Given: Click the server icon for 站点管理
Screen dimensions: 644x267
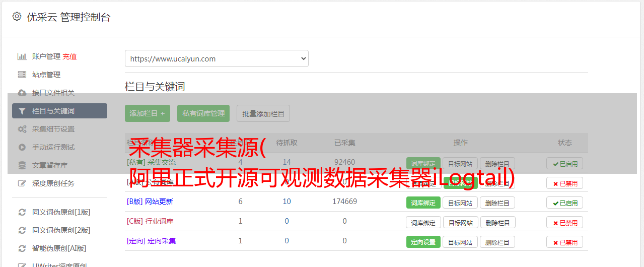Looking at the screenshot, I should click(22, 75).
